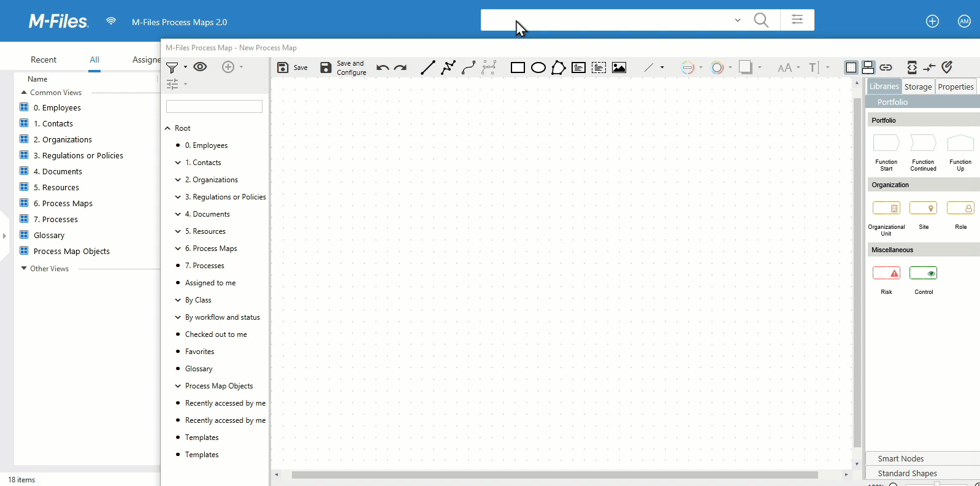Open the All tab
Screen dimensions: 980x486
tap(94, 60)
